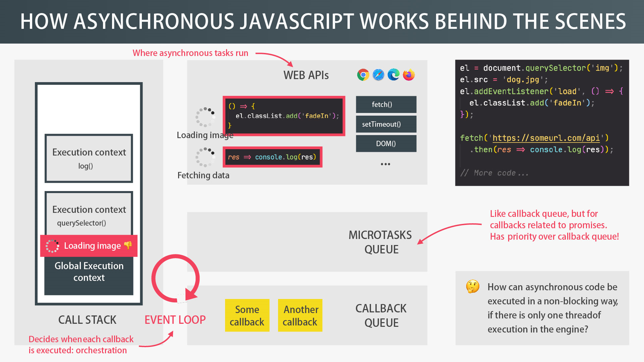Select the log() execution context box

[x=89, y=158]
